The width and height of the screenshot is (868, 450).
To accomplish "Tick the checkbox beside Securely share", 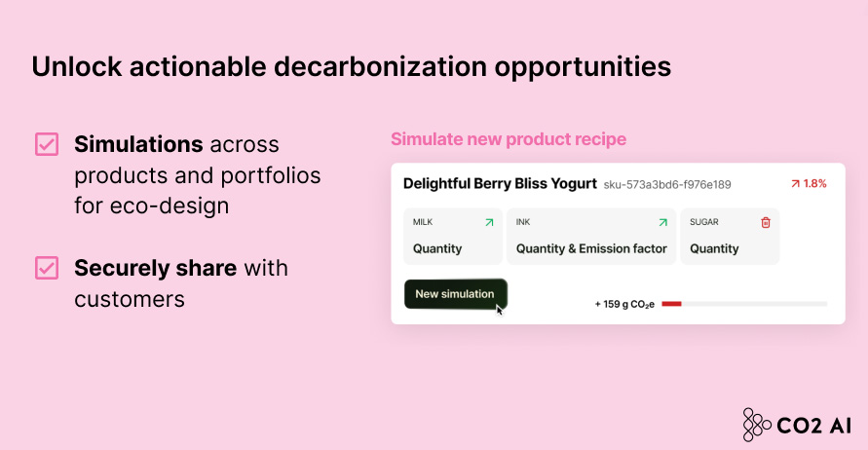I will (47, 267).
